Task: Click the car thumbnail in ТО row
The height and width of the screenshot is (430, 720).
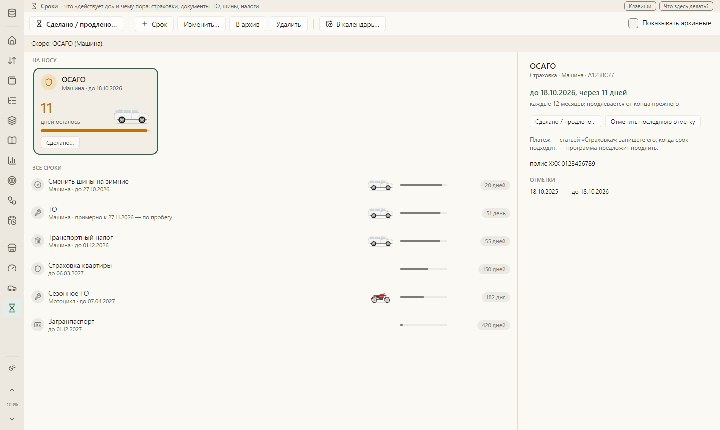Action: (x=380, y=214)
